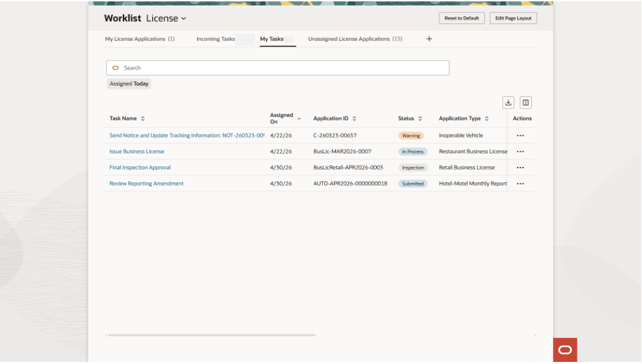
Task: Open Unassigned License Applications tab
Action: click(355, 39)
